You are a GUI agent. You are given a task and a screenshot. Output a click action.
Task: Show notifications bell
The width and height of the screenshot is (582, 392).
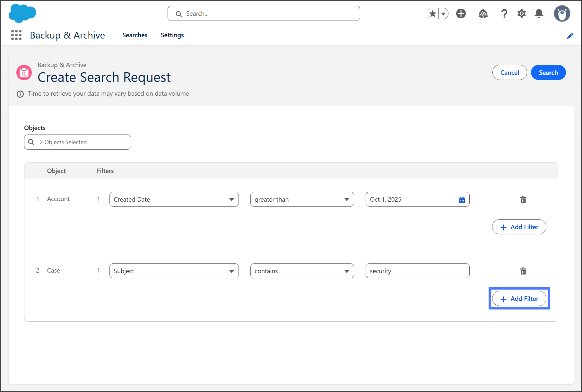point(539,13)
